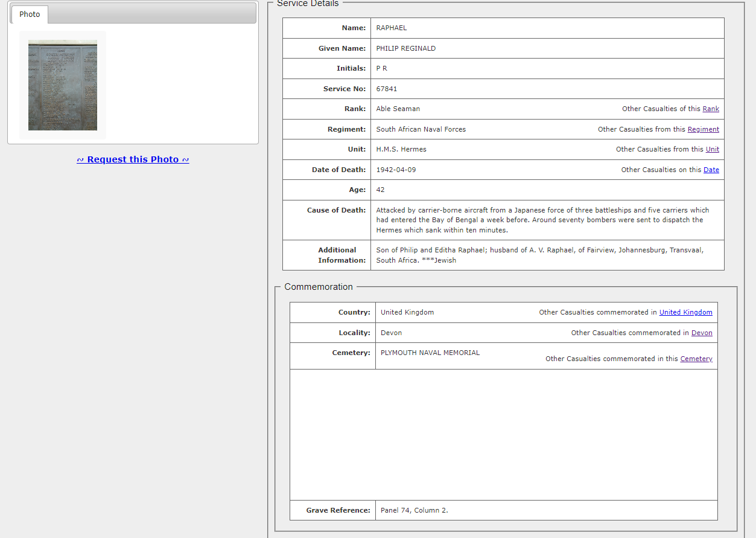View other casualties from this Unit
The height and width of the screenshot is (538, 756).
[x=713, y=149]
